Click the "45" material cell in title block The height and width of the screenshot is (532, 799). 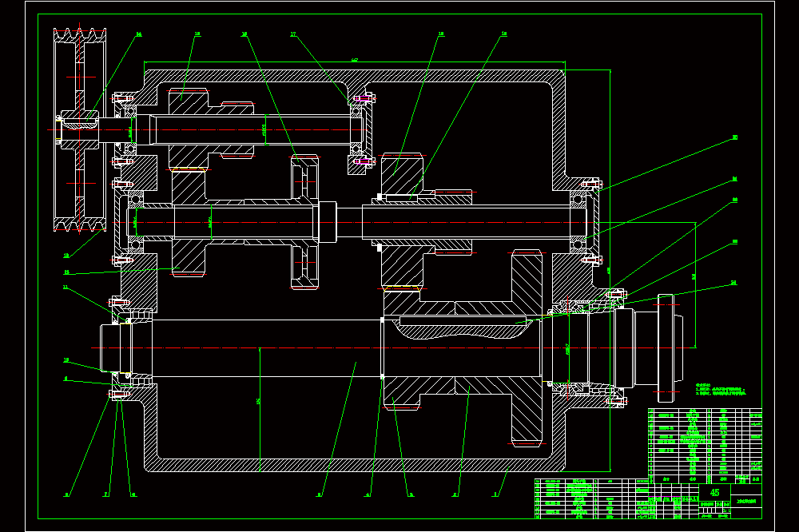pyautogui.click(x=714, y=492)
